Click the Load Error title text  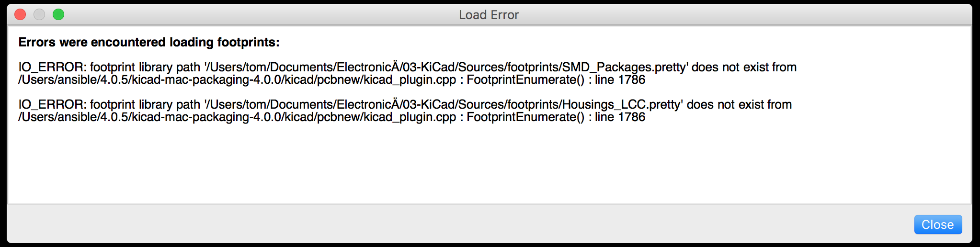(489, 15)
